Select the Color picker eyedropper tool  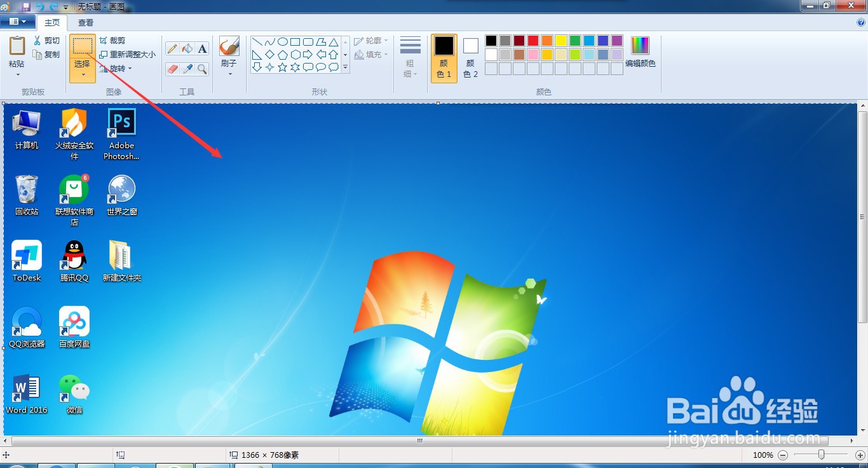pyautogui.click(x=187, y=69)
